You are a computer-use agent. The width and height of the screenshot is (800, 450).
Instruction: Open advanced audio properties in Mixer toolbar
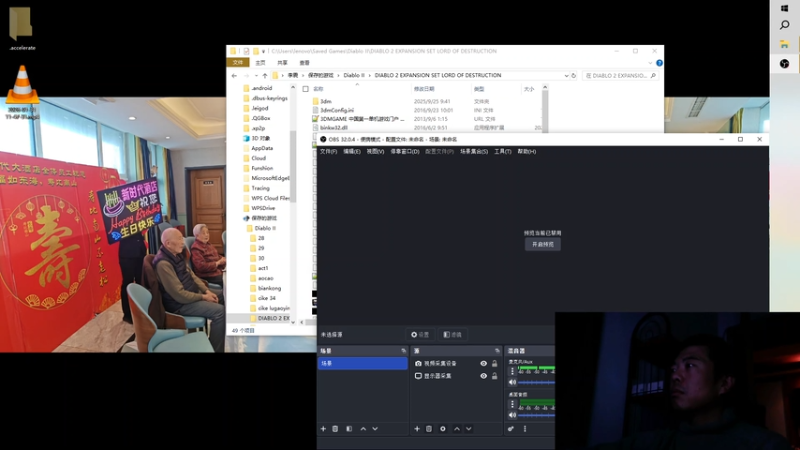point(511,429)
